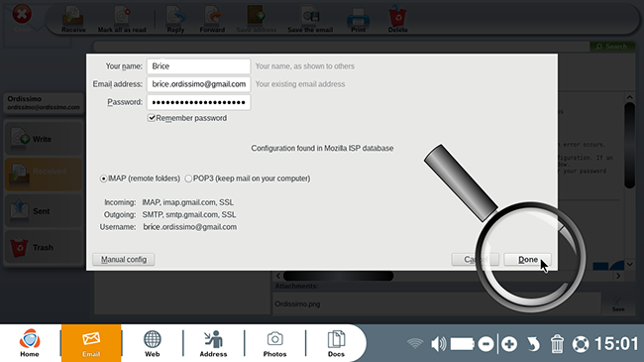Click the Search button
Screen dimensions: 644x362
(611, 47)
